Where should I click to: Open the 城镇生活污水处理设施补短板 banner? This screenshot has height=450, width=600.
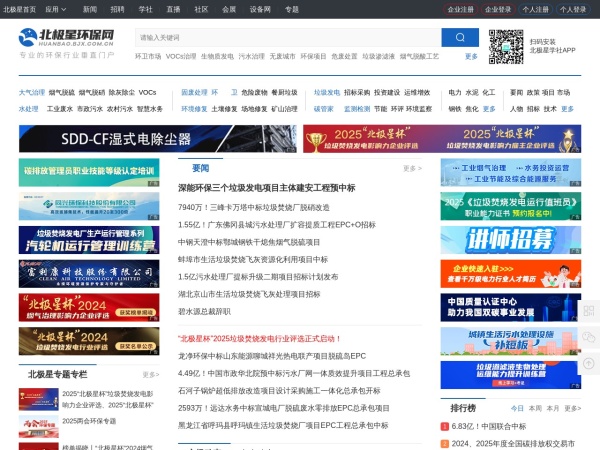coord(511,341)
